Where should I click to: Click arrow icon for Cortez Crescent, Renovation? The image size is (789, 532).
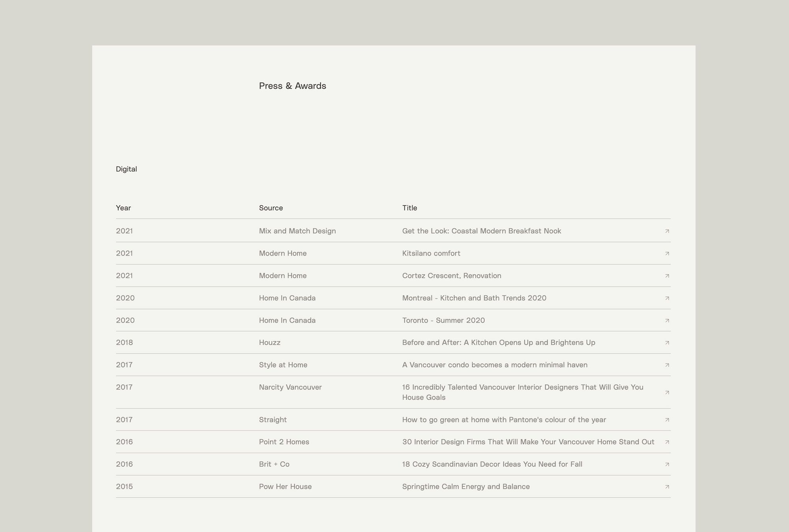point(667,276)
